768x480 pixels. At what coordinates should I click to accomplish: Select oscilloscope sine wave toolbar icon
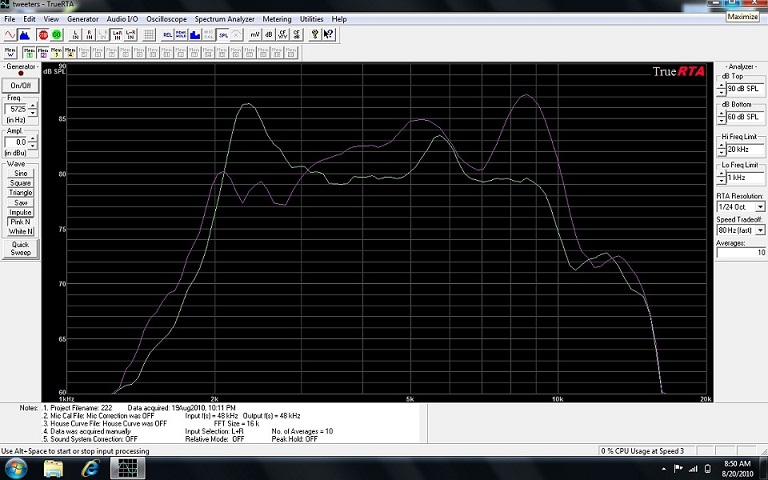8,34
